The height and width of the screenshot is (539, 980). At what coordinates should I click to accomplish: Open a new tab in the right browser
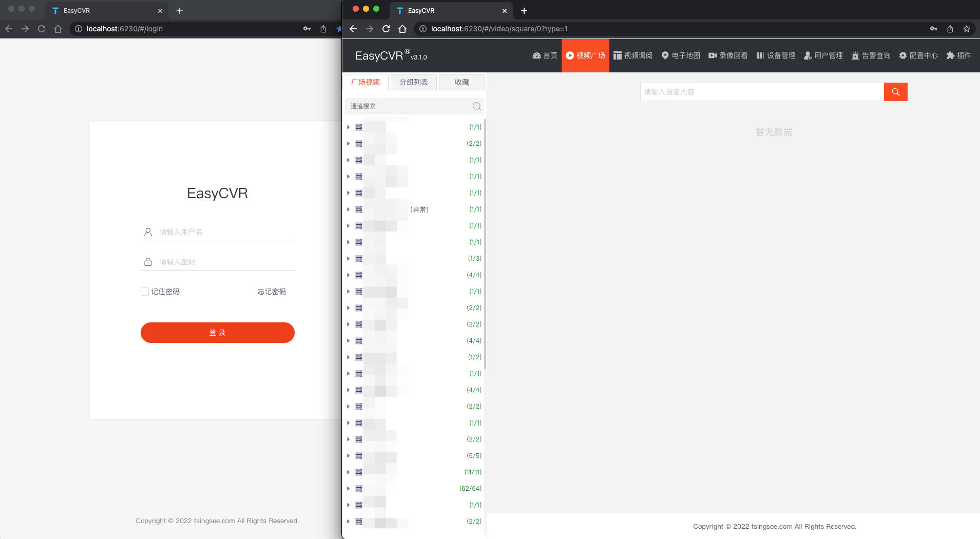tap(524, 10)
